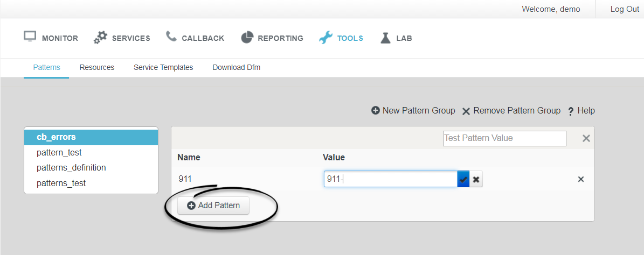Delete the 911 pattern row

pos(581,179)
